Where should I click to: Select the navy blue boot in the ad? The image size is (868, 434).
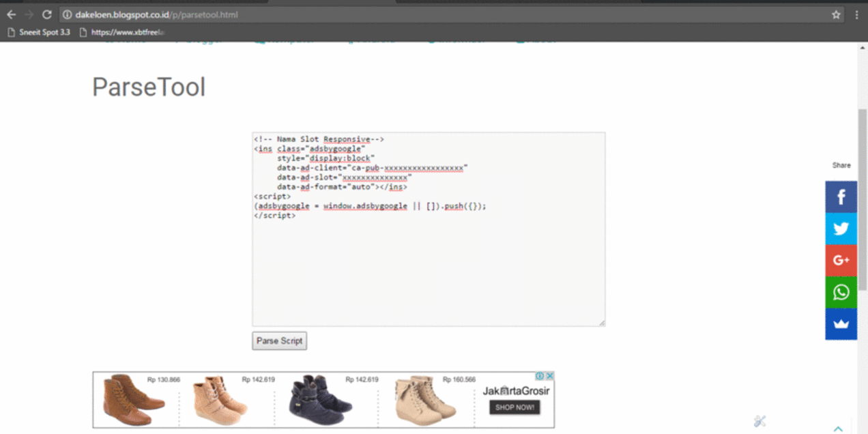coord(321,401)
